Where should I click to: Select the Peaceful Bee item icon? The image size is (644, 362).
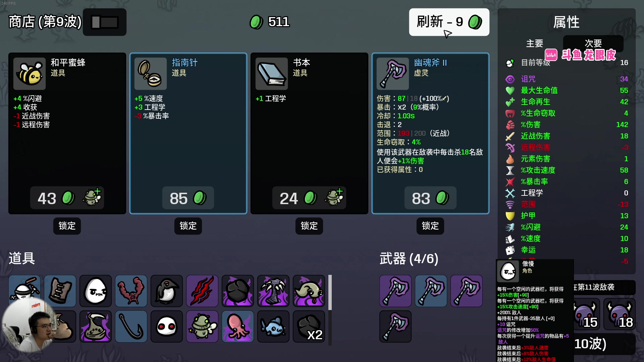(x=30, y=74)
